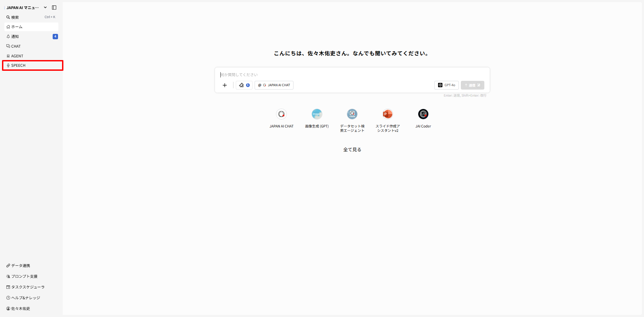Open the 画像生成 (GPT) agent icon

317,114
